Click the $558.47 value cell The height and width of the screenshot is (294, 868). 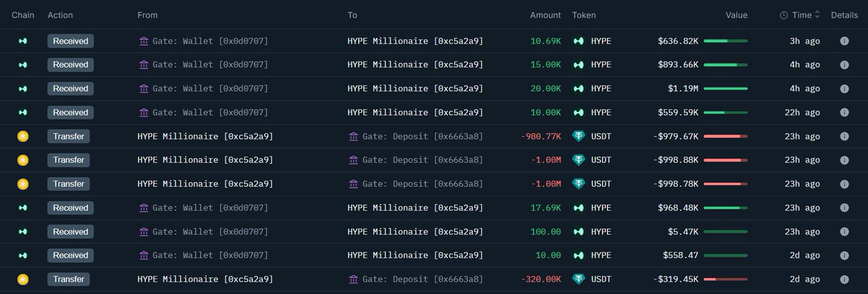[681, 256]
